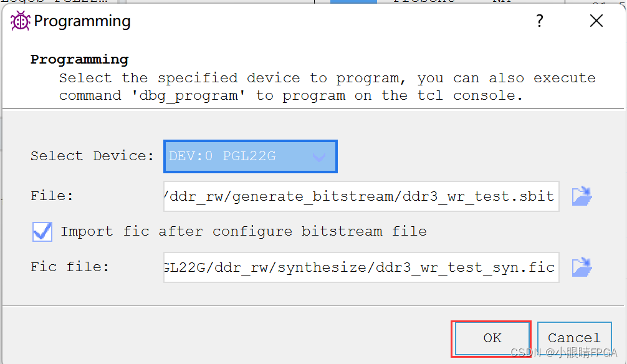Click the ddr3_wr_test.sbit file path field
The height and width of the screenshot is (364, 627).
coord(361,196)
